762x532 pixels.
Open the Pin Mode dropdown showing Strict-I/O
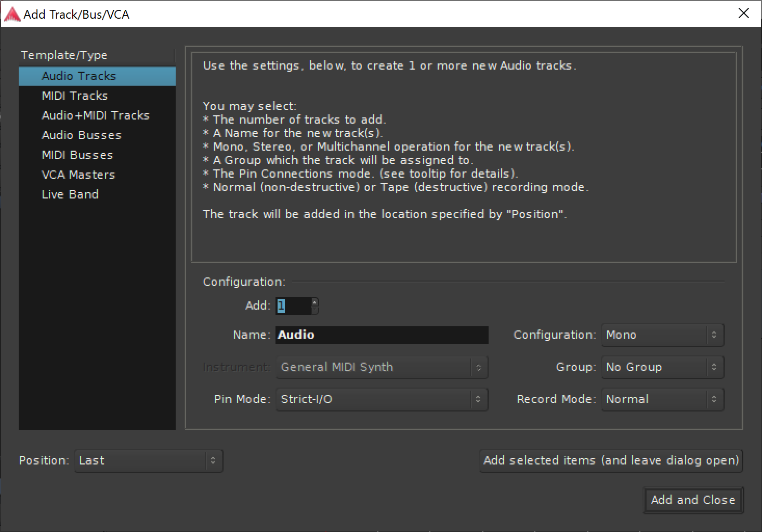point(382,399)
